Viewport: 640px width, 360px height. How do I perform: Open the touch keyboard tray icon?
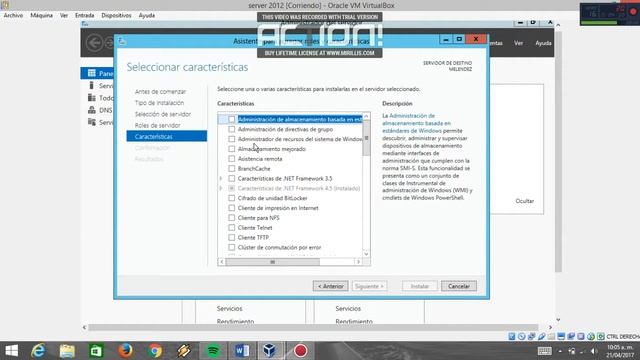click(x=544, y=351)
